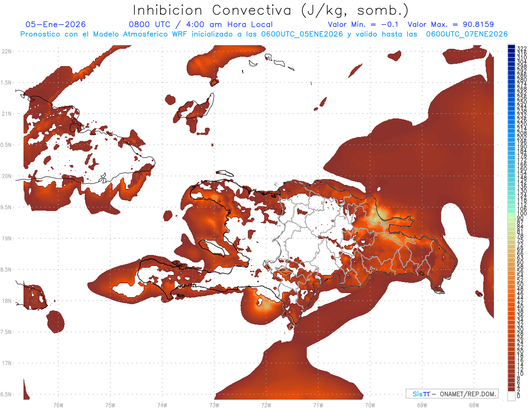Click the 69W longitude label
This screenshot has height=411, width=532.
[x=422, y=405]
